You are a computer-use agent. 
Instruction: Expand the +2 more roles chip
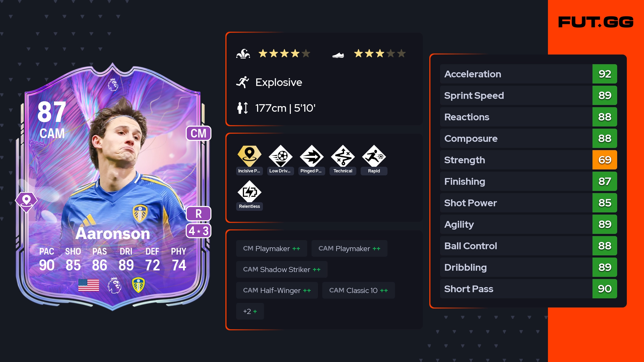point(250,311)
